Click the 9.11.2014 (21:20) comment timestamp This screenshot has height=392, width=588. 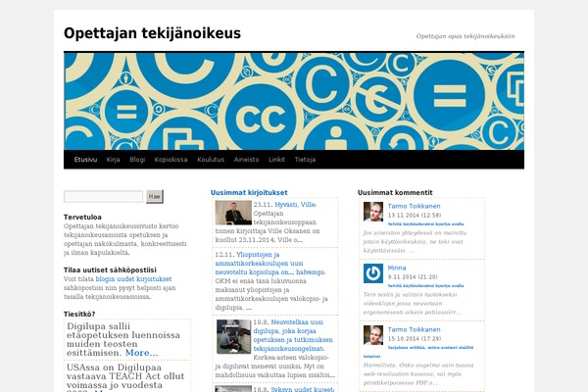point(413,276)
